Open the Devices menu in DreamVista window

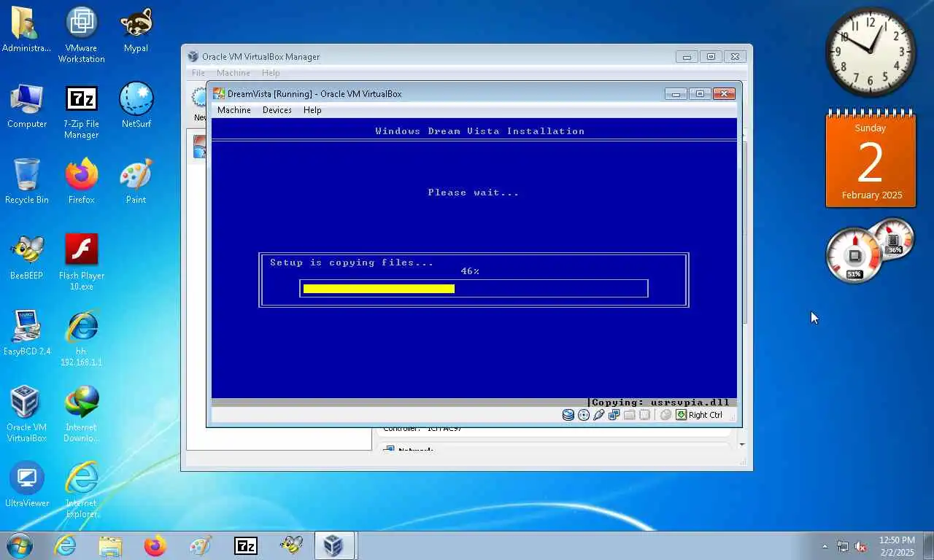coord(277,110)
